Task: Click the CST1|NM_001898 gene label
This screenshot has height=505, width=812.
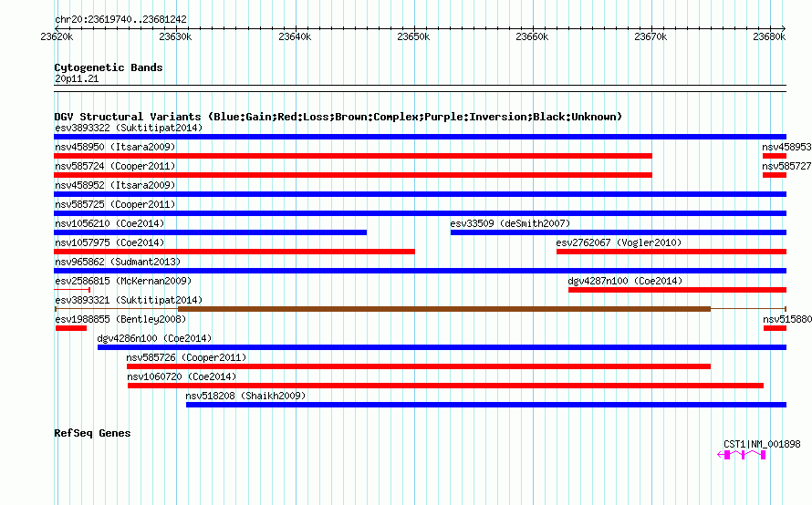Action: 762,444
